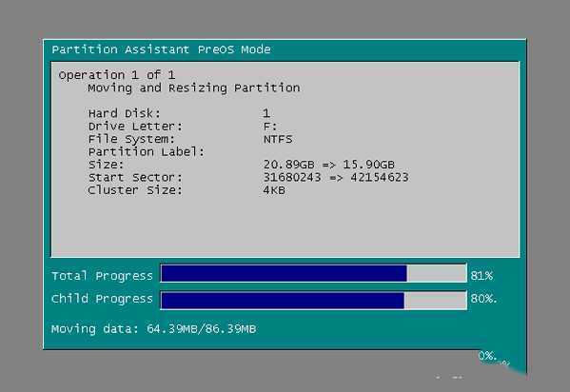
Task: Click the Child Progress bar
Action: (313, 301)
